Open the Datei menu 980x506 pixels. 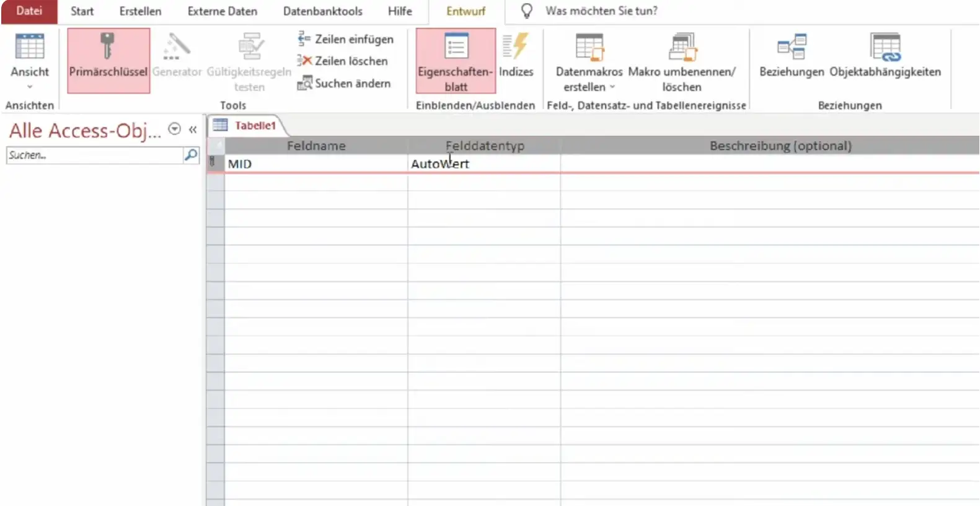tap(29, 11)
